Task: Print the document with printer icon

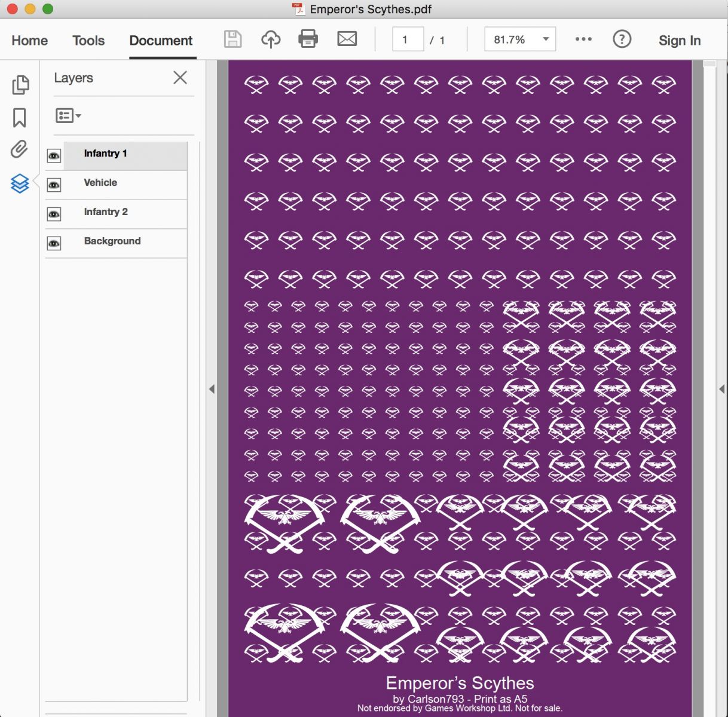Action: (x=308, y=39)
